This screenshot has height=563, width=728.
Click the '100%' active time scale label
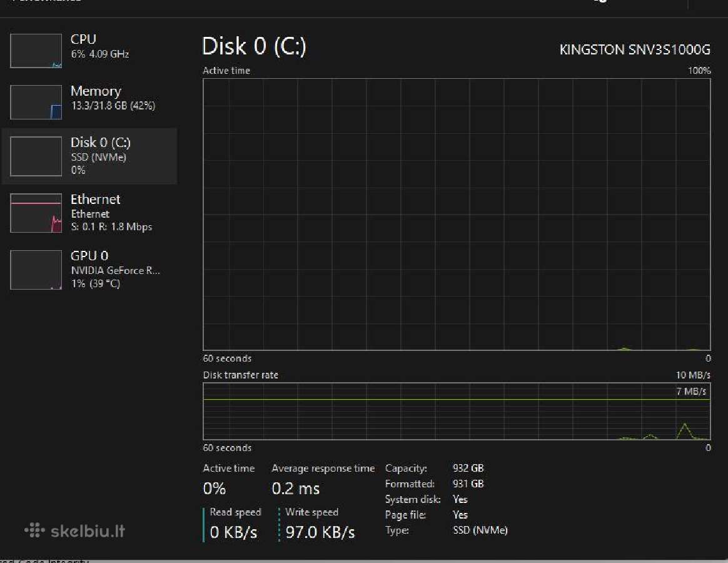click(699, 71)
